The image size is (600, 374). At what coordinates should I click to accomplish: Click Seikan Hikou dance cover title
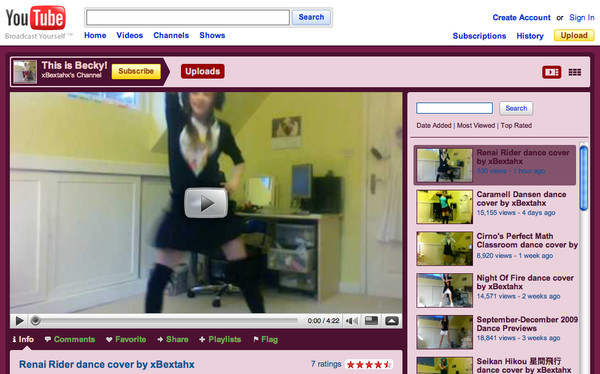tap(524, 366)
